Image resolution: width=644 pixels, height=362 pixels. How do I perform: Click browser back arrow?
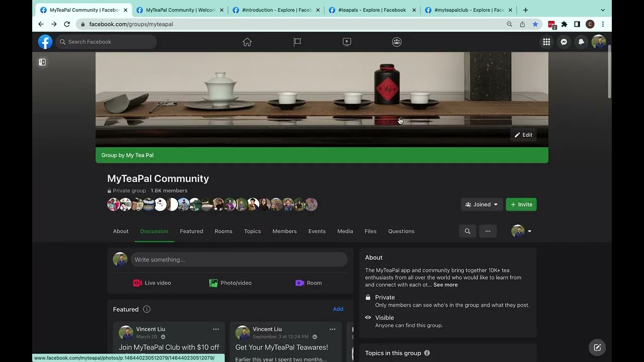pos(41,24)
